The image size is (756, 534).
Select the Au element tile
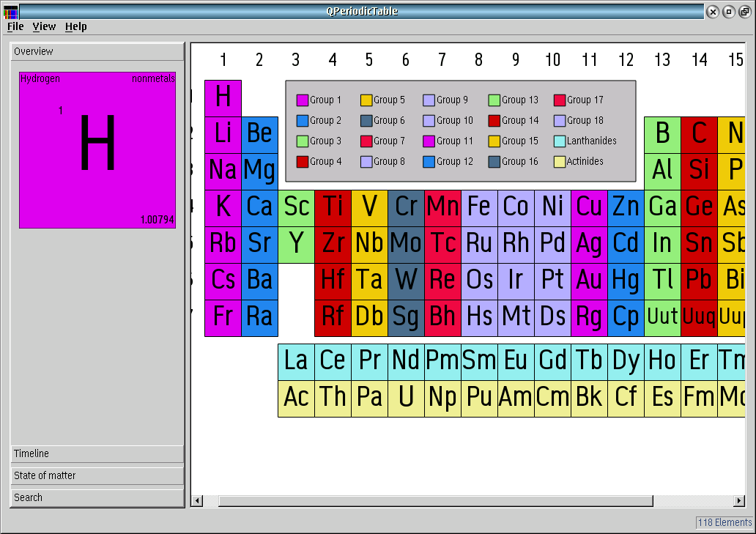[589, 279]
